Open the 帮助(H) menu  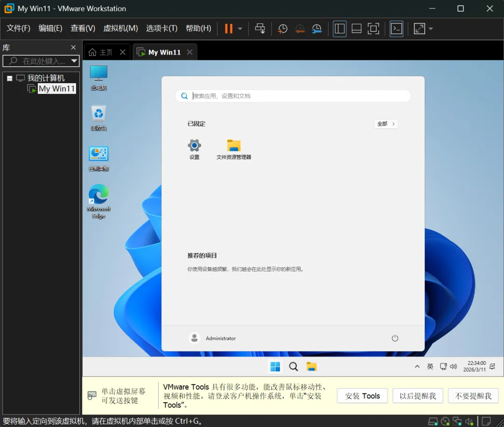tap(198, 28)
